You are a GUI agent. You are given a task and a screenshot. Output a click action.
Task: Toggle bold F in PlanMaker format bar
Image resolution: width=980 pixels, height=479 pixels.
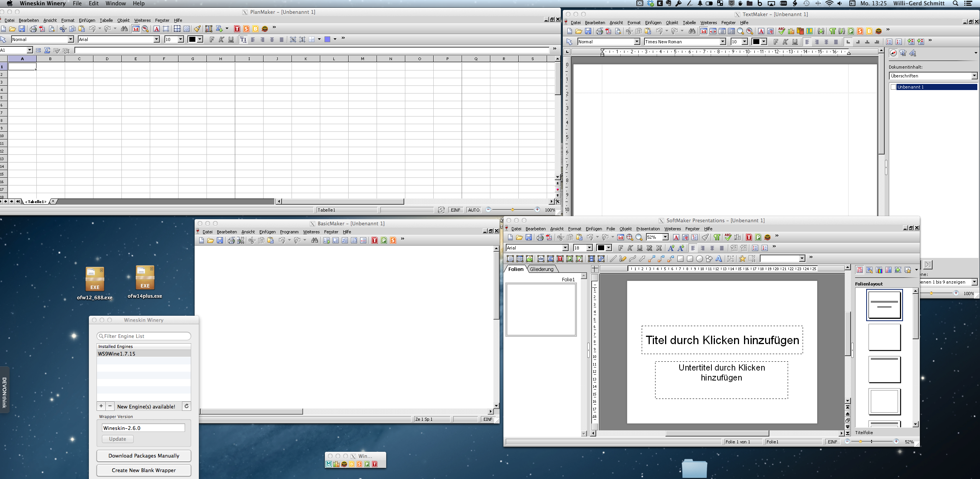(x=212, y=39)
